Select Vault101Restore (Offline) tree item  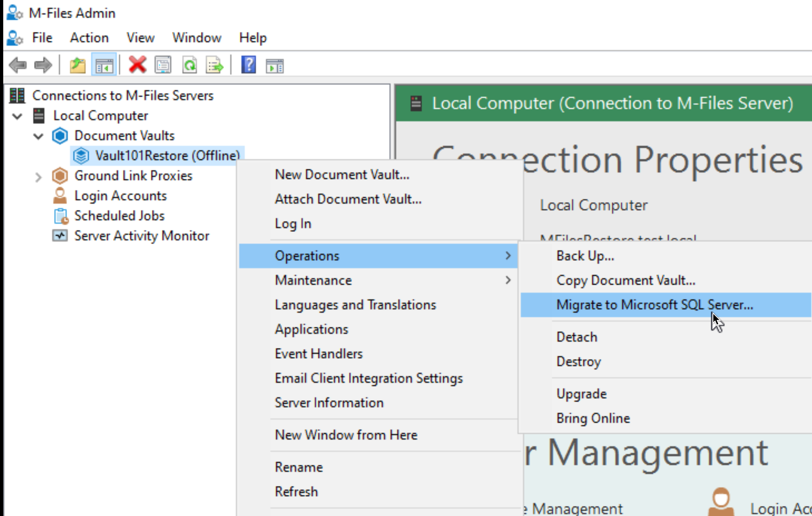[x=167, y=156]
